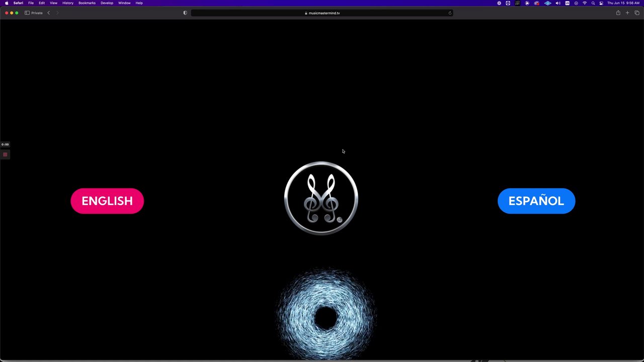Go forward to the next page
The width and height of the screenshot is (644, 362).
tap(57, 13)
